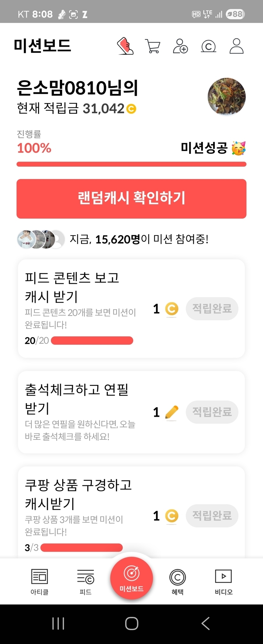Tap 적립완료 on Coupang products mission

click(x=212, y=515)
